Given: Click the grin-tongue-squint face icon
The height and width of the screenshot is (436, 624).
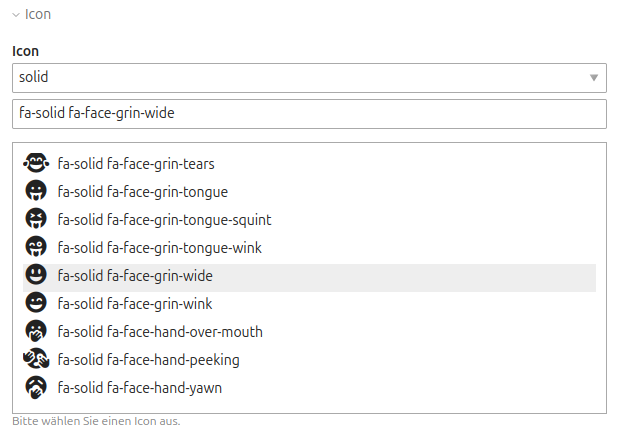Looking at the screenshot, I should [36, 219].
